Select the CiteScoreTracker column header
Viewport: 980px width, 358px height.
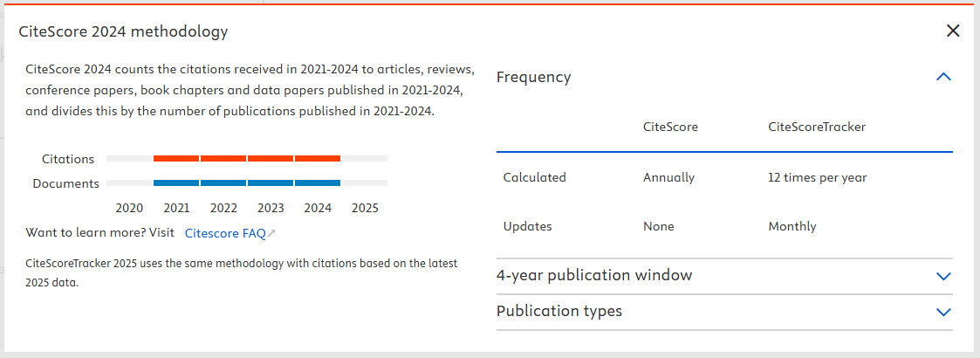point(817,127)
